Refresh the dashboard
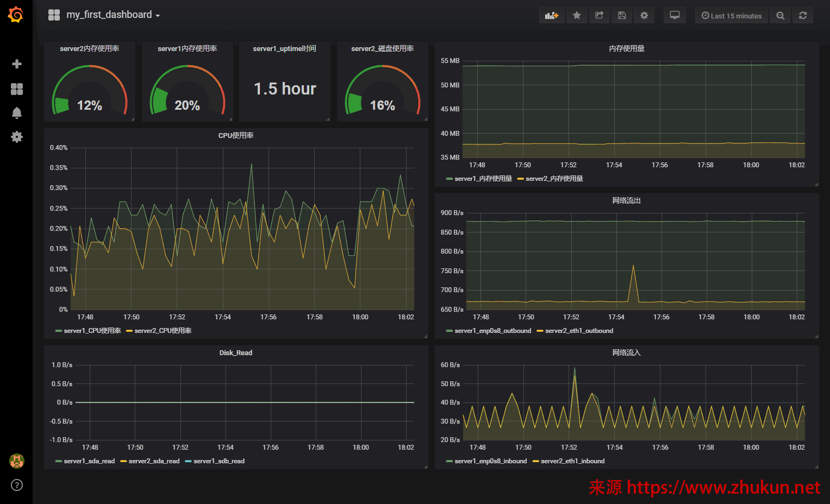This screenshot has width=830, height=504. pos(803,16)
